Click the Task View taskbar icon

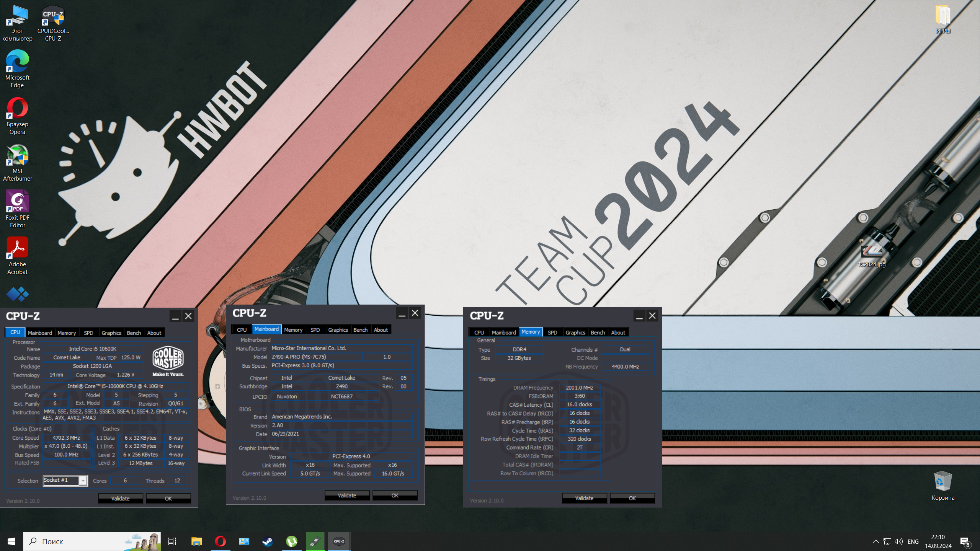172,541
